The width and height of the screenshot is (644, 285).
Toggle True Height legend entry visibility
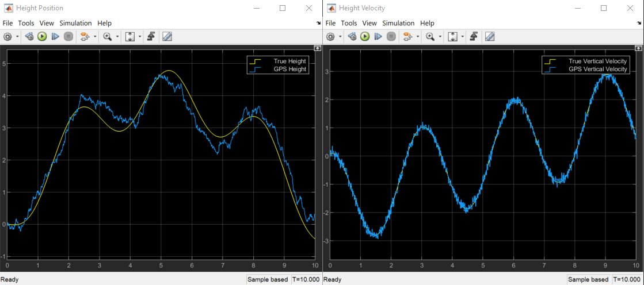tap(289, 61)
